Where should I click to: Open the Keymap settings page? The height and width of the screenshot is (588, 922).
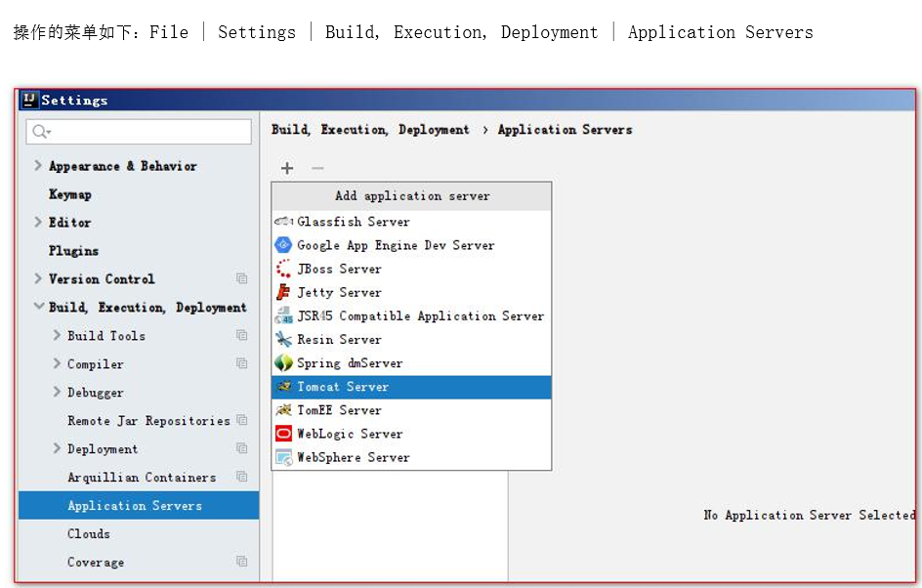tap(70, 194)
